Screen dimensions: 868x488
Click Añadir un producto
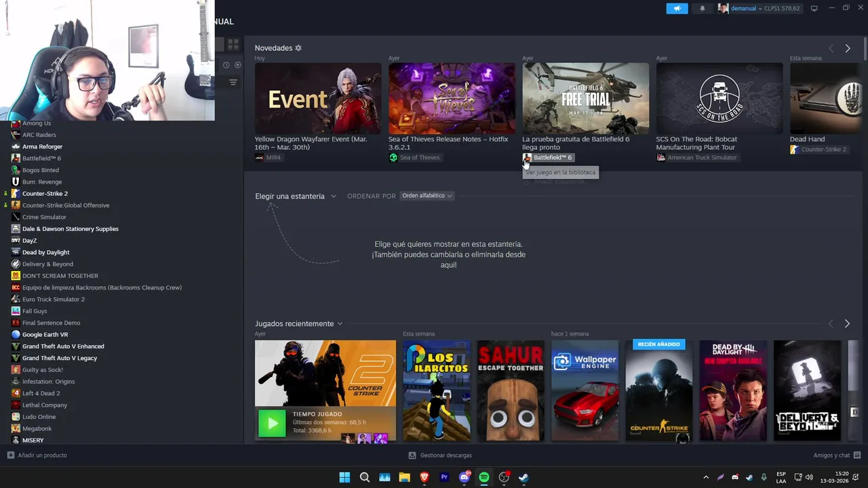point(37,455)
